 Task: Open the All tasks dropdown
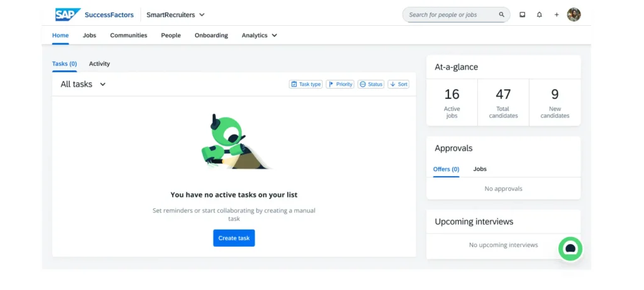pyautogui.click(x=83, y=84)
